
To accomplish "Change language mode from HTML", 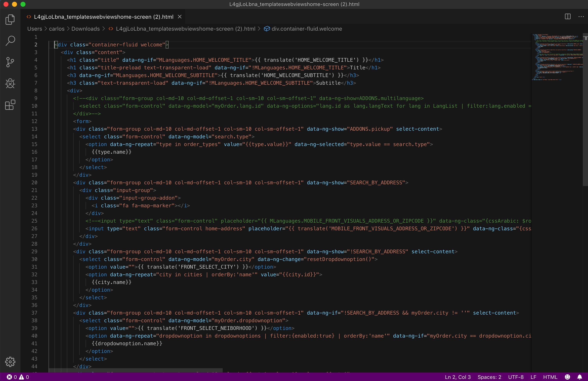I will [550, 377].
